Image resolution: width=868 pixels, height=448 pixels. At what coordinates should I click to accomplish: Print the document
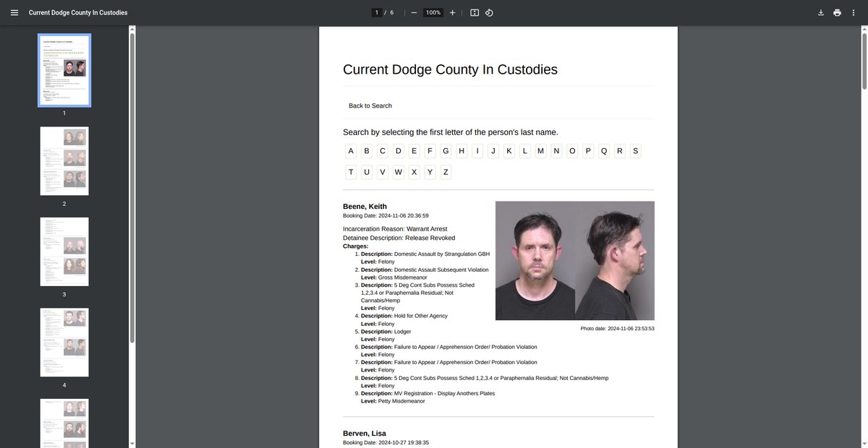click(x=837, y=12)
